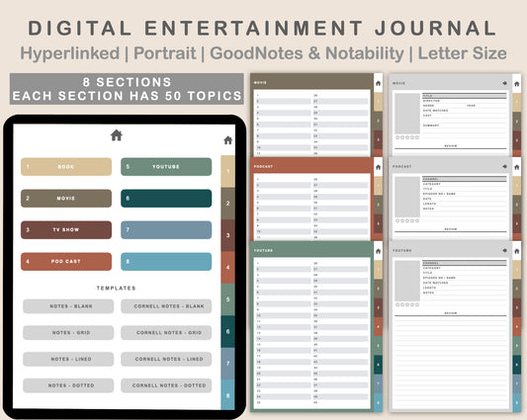Click back arrow on the Movie review page
Screen dimensions: 527x420
coord(504,83)
